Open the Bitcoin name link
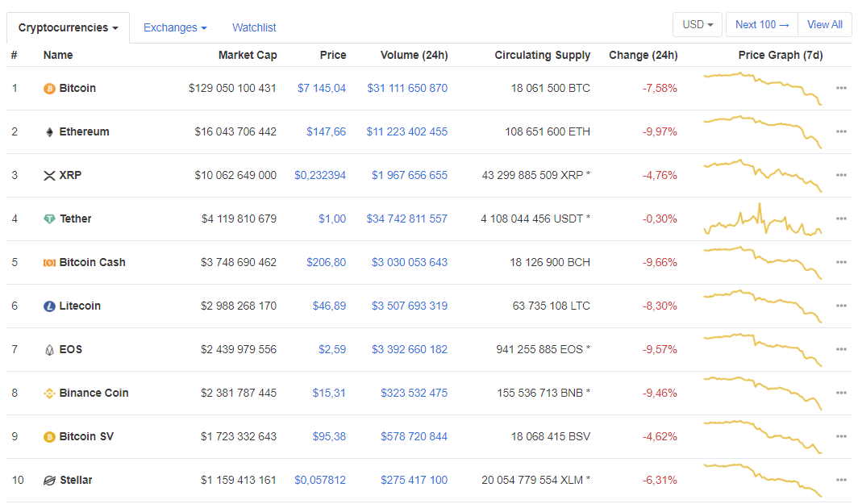The width and height of the screenshot is (858, 504). [x=77, y=88]
